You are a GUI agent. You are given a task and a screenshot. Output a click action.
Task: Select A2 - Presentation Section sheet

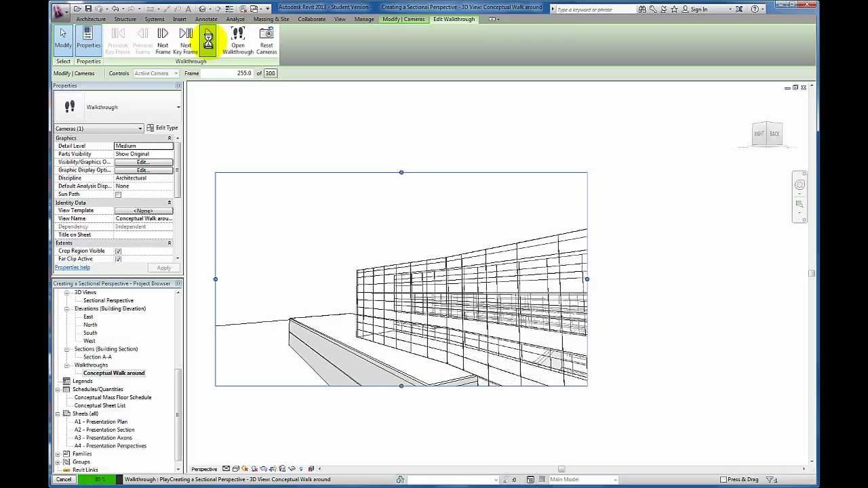coord(104,430)
